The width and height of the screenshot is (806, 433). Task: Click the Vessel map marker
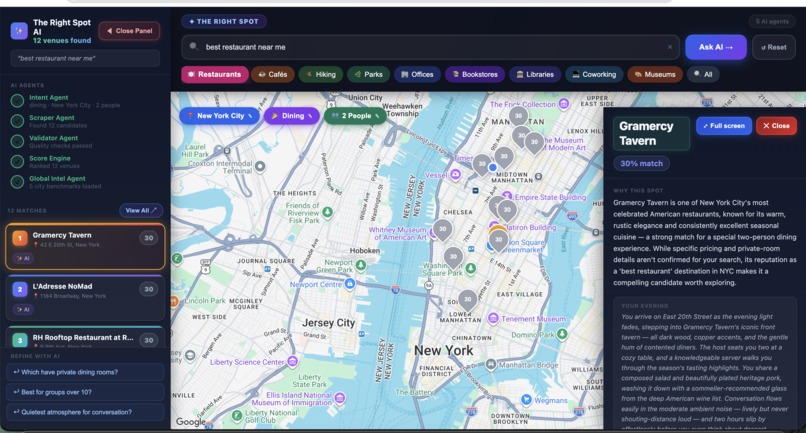click(x=455, y=175)
